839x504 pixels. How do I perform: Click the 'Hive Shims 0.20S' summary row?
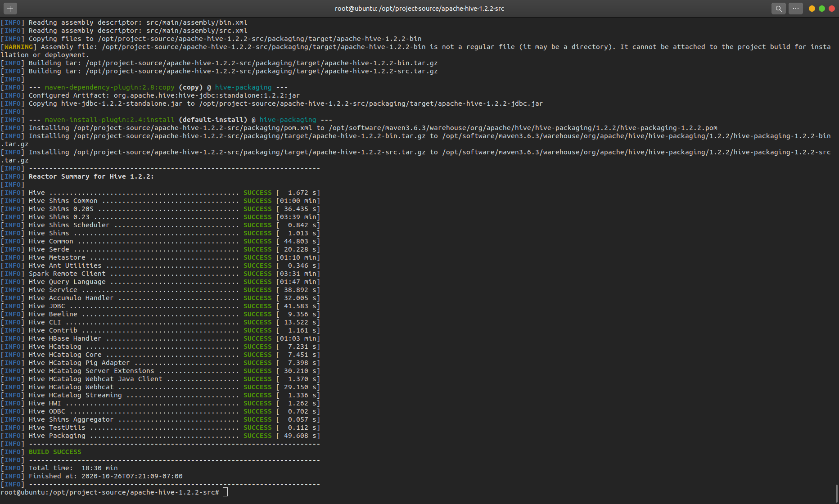tap(161, 209)
